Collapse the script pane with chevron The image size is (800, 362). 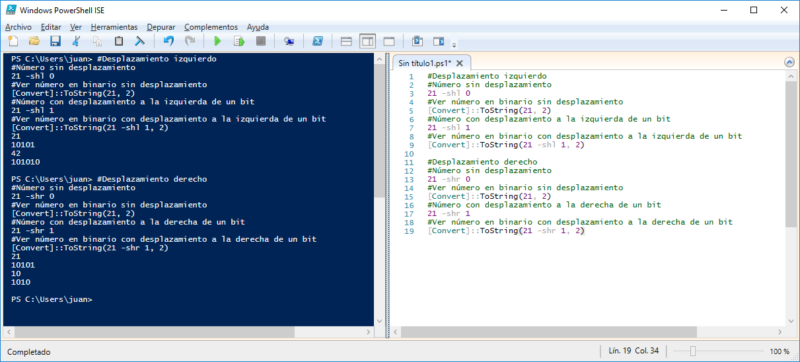click(789, 62)
